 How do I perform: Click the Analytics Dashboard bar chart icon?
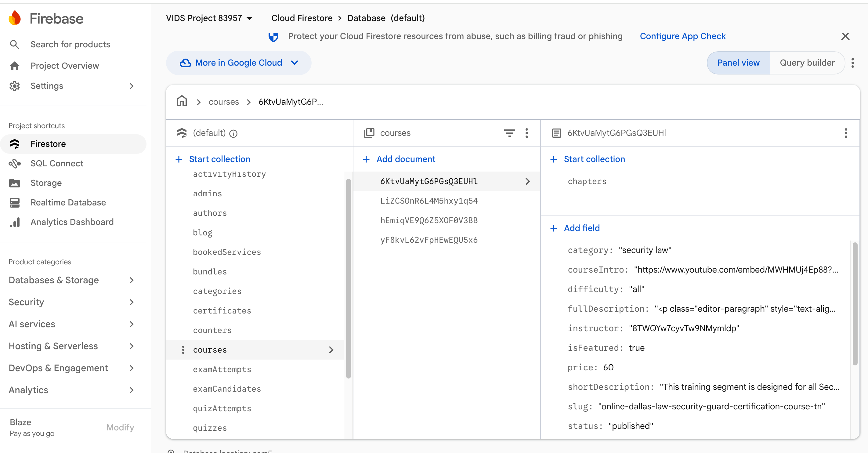click(14, 222)
